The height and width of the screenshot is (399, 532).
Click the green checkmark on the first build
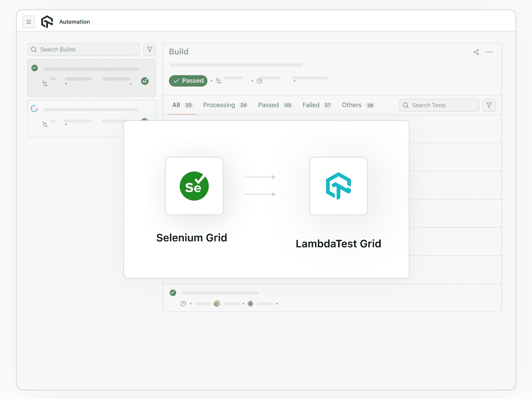pyautogui.click(x=34, y=68)
